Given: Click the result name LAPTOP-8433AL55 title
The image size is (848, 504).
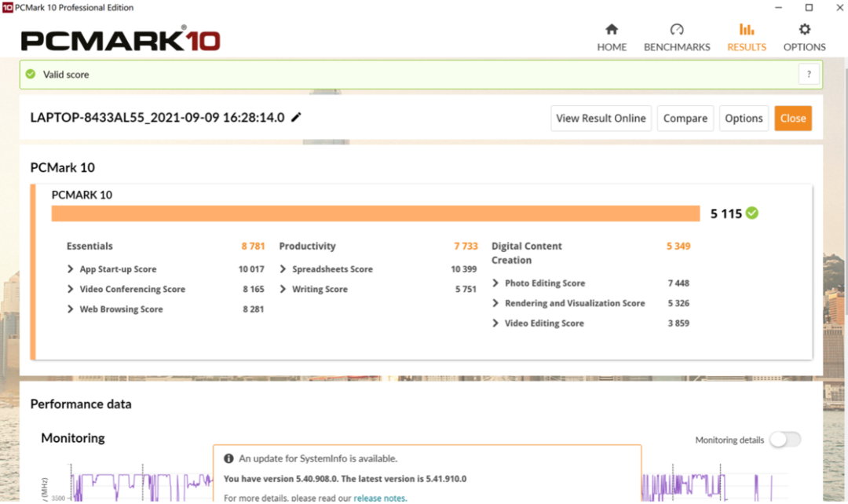Looking at the screenshot, I should click(x=157, y=117).
